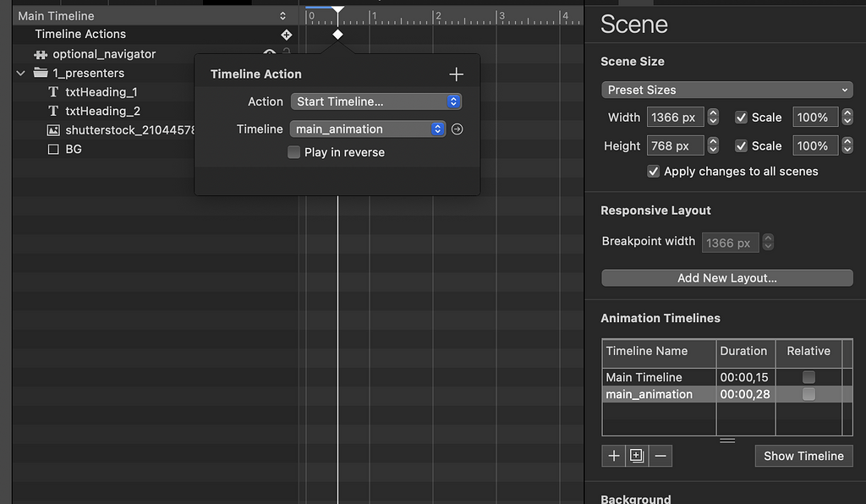Open the Preset Sizes dropdown
Image resolution: width=866 pixels, height=504 pixels.
726,90
